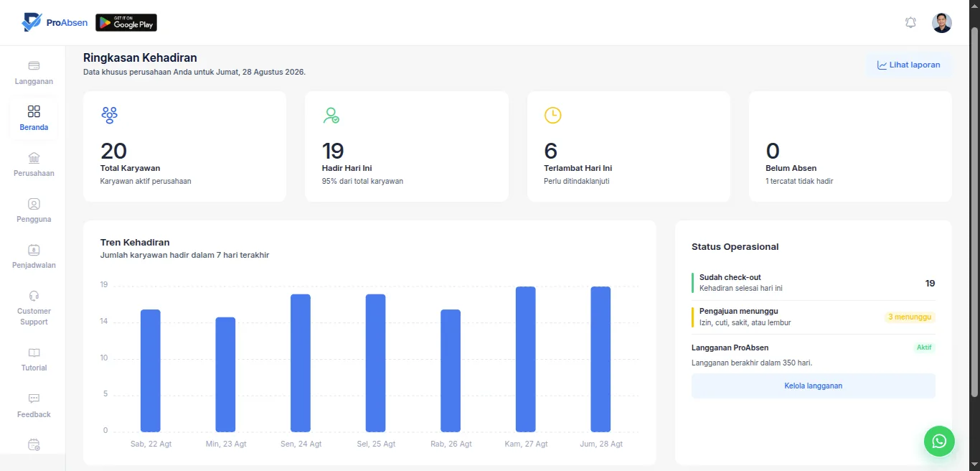Open the notifications bell
Screen dimensions: 980x471
coord(910,23)
